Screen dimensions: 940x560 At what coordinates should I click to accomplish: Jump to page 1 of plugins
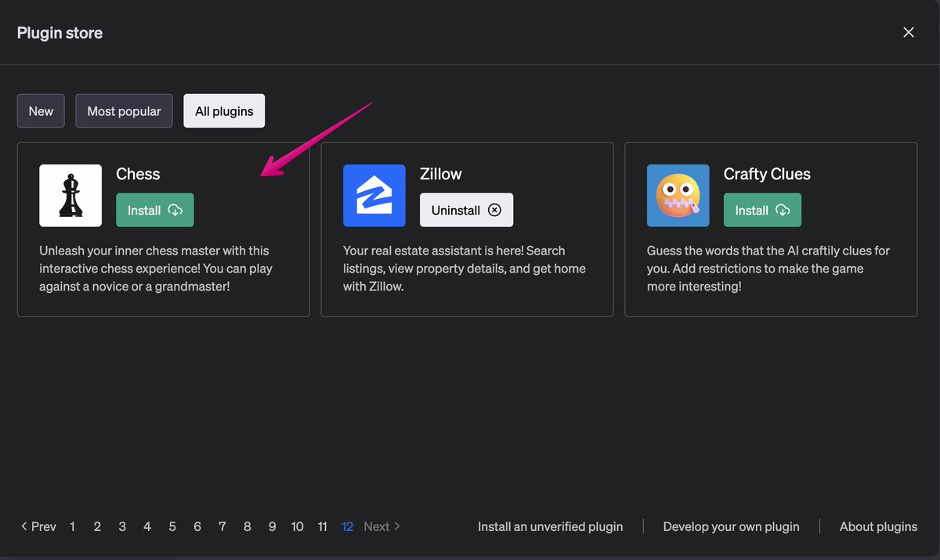point(72,526)
